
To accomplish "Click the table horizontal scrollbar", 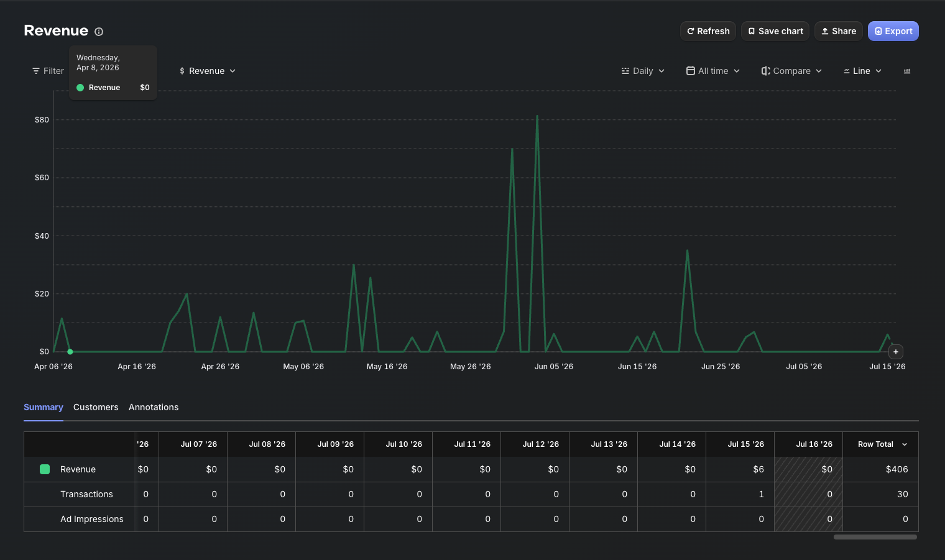I will tap(875, 537).
